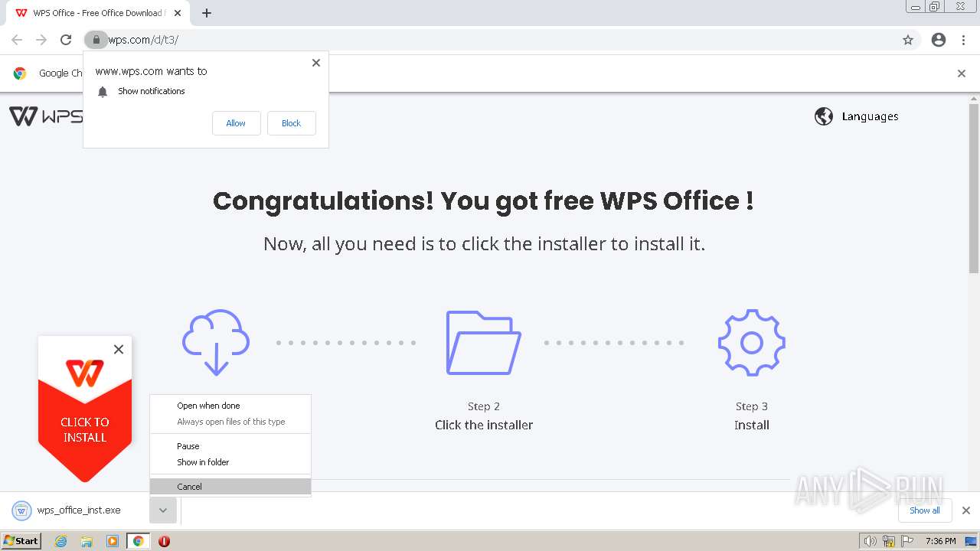Click the WPS logo in the page header
980x551 pixels.
pos(46,116)
